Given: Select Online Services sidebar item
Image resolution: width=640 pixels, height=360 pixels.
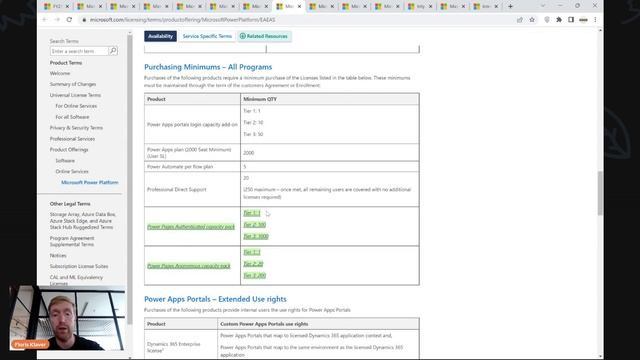Looking at the screenshot, I should [x=72, y=171].
